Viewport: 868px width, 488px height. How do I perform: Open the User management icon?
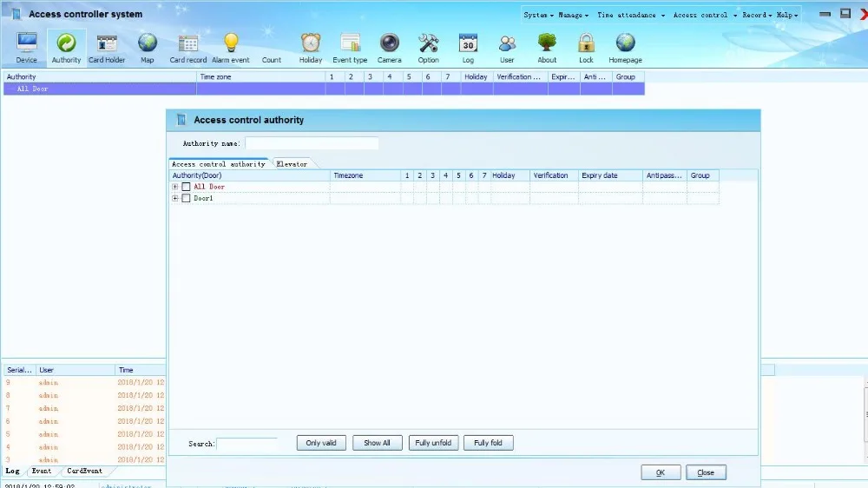(x=507, y=48)
